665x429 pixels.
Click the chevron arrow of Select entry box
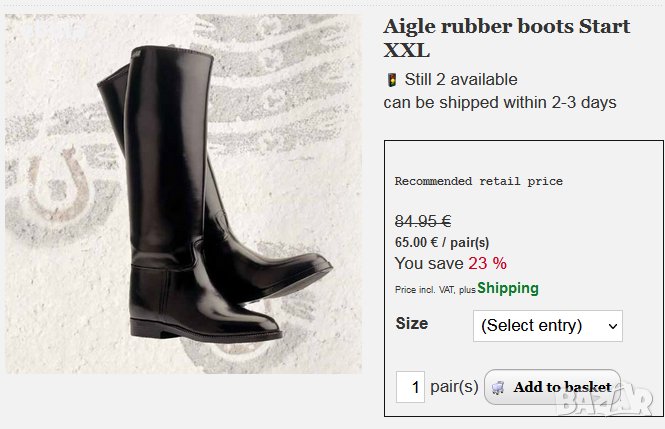pos(613,325)
